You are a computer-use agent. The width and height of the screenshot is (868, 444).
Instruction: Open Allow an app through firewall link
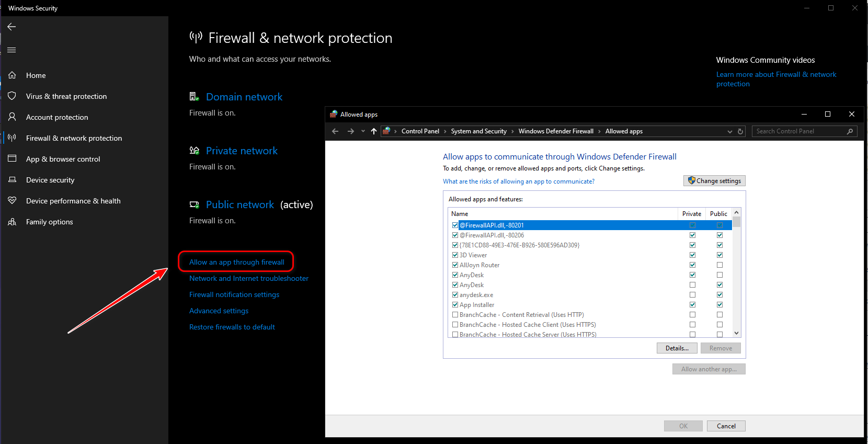[x=236, y=262]
